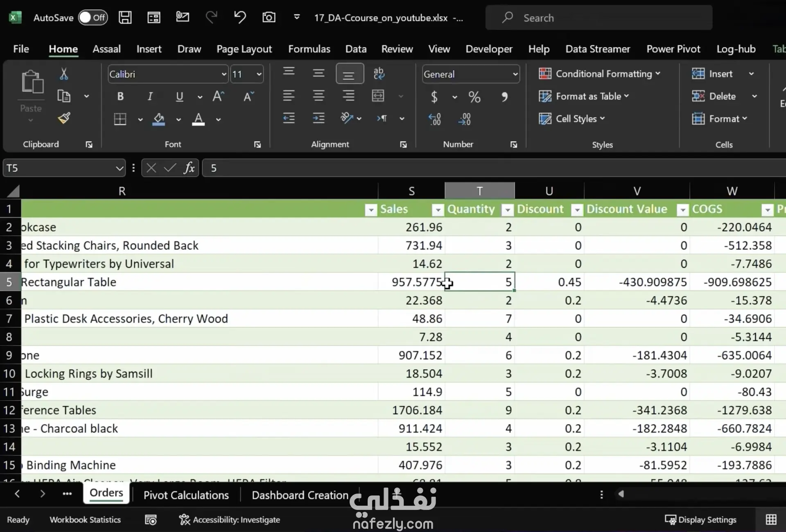This screenshot has width=786, height=532.
Task: Toggle Italic formatting
Action: coord(150,97)
